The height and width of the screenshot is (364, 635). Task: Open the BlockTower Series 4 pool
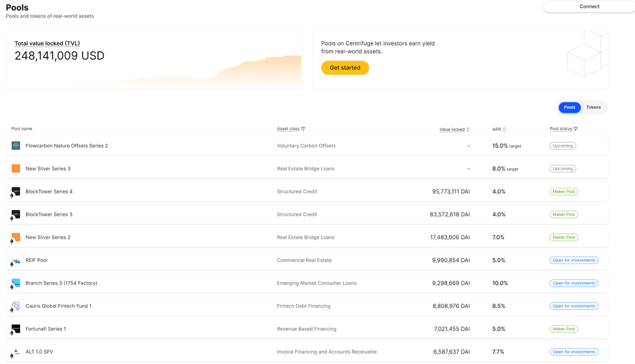[307, 192]
